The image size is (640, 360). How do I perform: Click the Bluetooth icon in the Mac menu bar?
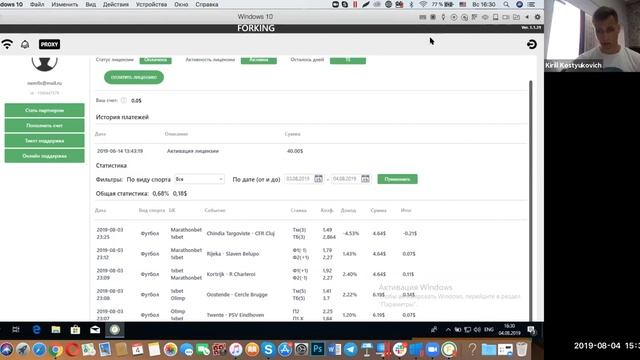click(411, 4)
